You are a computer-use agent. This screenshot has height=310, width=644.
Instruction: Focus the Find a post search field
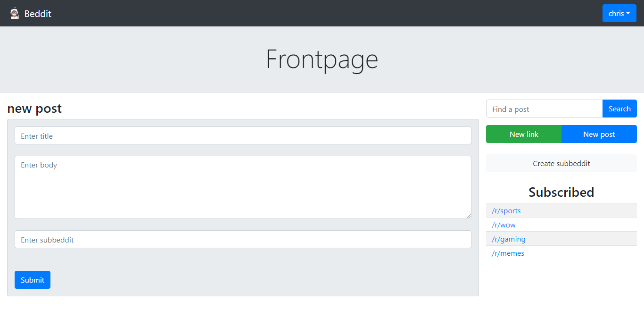544,109
